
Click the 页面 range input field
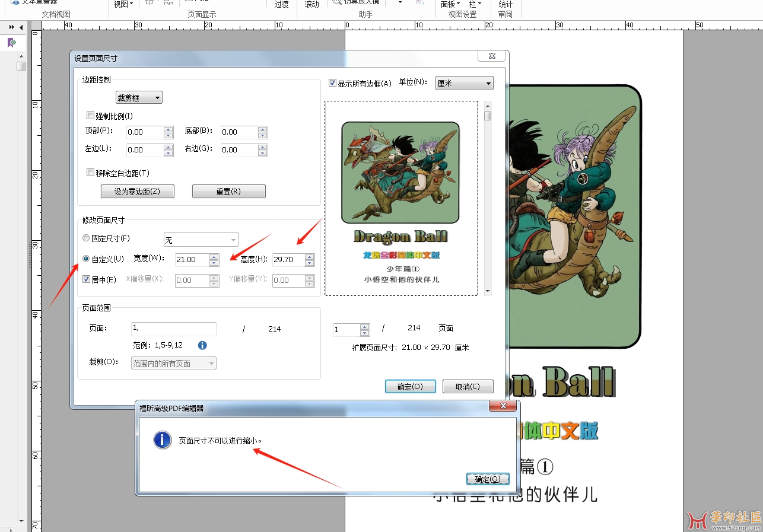pyautogui.click(x=174, y=329)
